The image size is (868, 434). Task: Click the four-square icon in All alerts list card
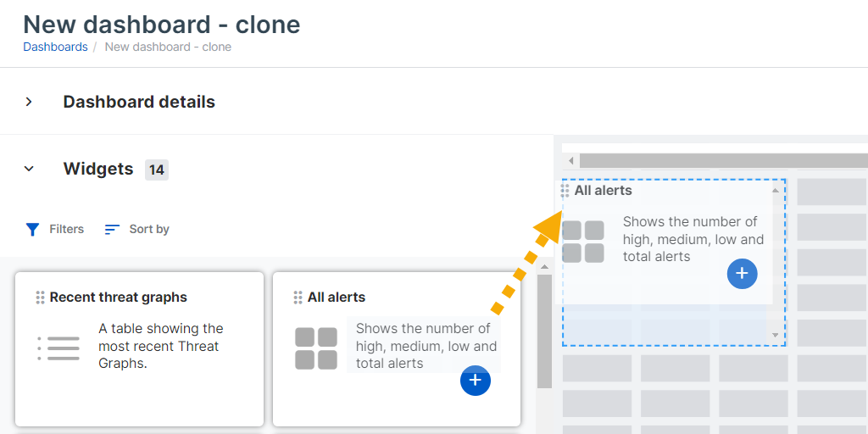point(316,348)
